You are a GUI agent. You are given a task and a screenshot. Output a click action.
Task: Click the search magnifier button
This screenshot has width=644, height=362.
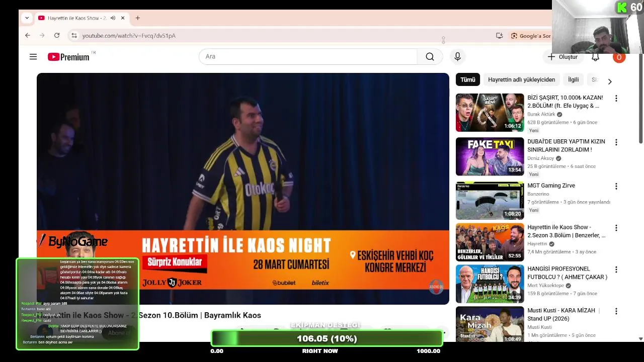[x=430, y=57]
